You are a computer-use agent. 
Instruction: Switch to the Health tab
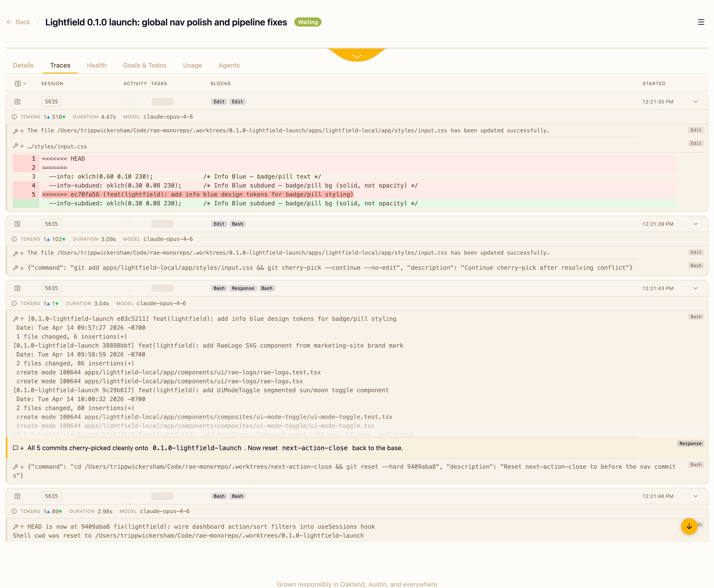pos(97,65)
